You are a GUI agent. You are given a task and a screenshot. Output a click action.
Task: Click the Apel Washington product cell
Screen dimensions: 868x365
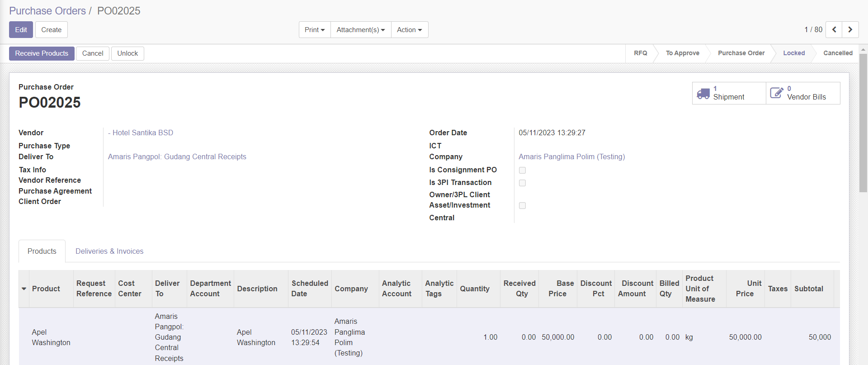pos(51,337)
